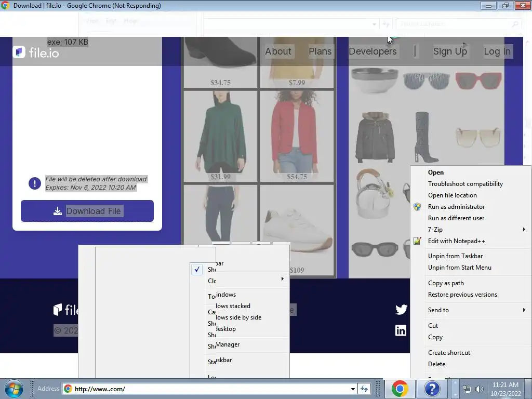532x399 pixels.
Task: Open the $7.99 yellow top ad thumbnail
Action: point(297,62)
